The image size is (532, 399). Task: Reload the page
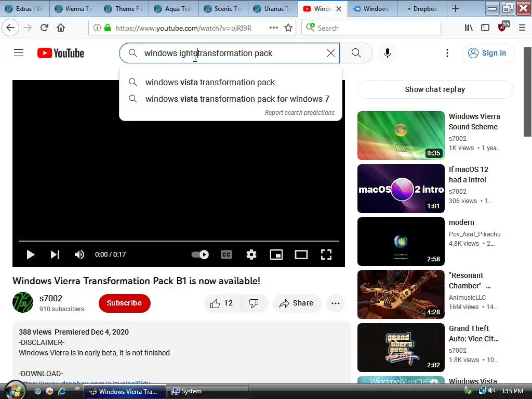pos(44,28)
